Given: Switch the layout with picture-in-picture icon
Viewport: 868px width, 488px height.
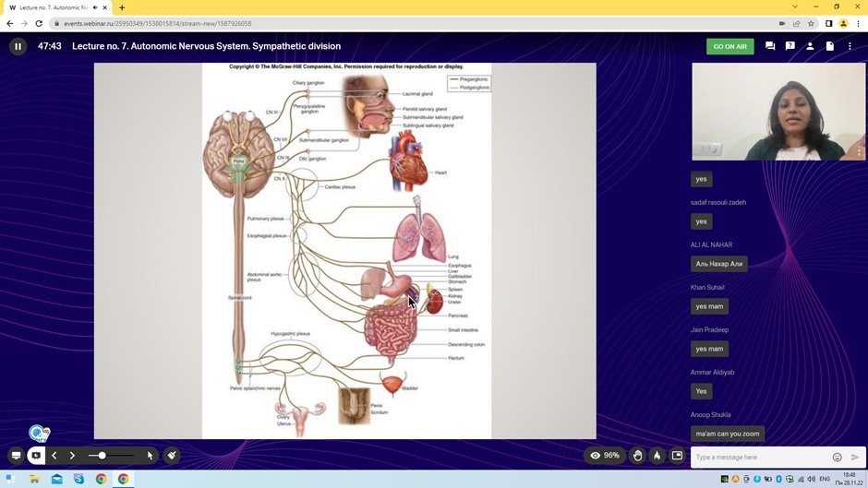Looking at the screenshot, I should point(677,456).
